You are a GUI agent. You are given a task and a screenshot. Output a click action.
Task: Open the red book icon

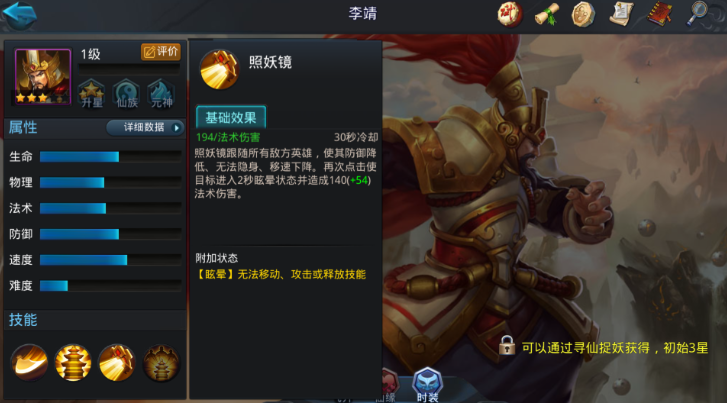click(660, 14)
